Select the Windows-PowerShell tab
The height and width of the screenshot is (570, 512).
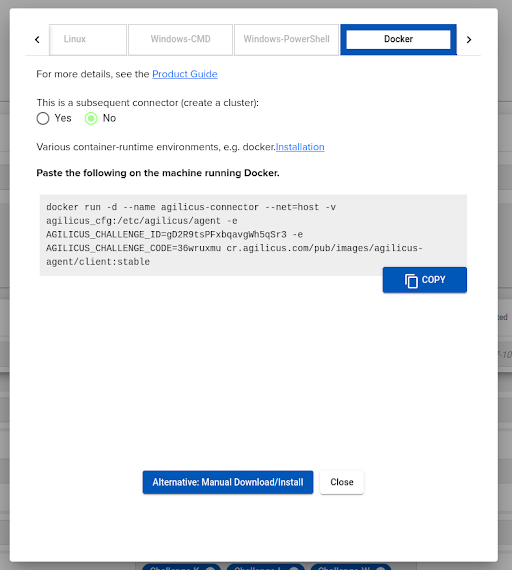pyautogui.click(x=287, y=39)
